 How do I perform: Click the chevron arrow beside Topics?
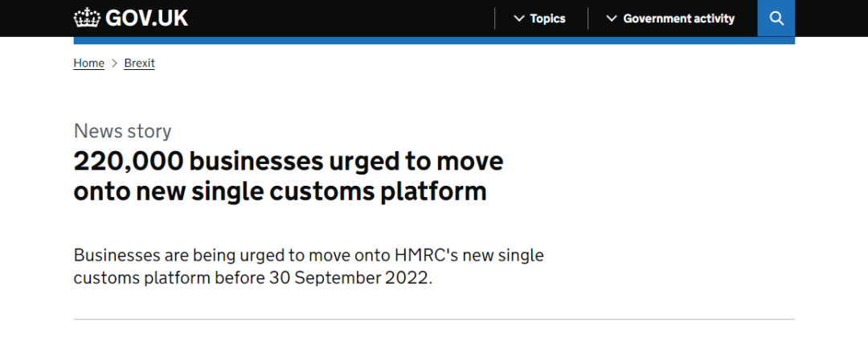point(518,18)
